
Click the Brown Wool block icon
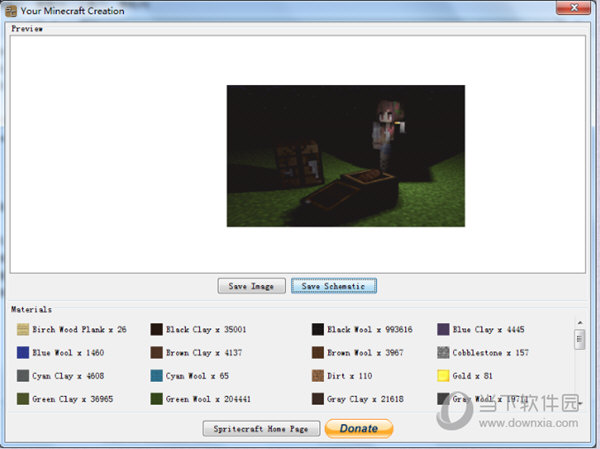click(318, 353)
